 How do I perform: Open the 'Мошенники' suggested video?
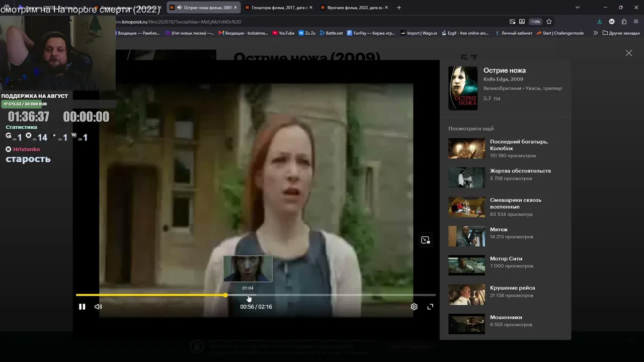(x=506, y=317)
